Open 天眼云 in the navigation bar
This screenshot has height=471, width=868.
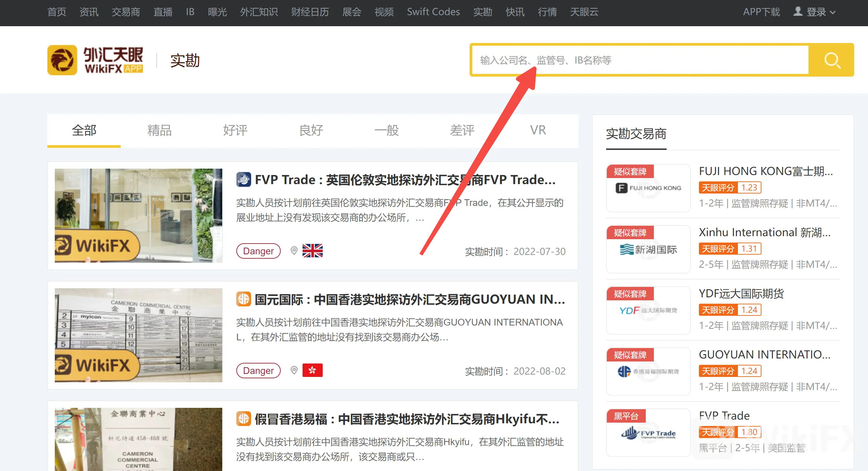[584, 12]
